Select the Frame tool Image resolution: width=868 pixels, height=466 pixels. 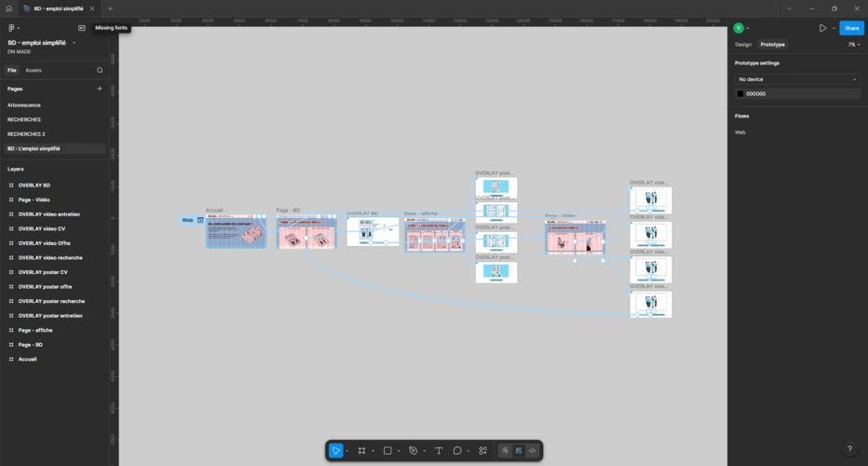(x=361, y=451)
